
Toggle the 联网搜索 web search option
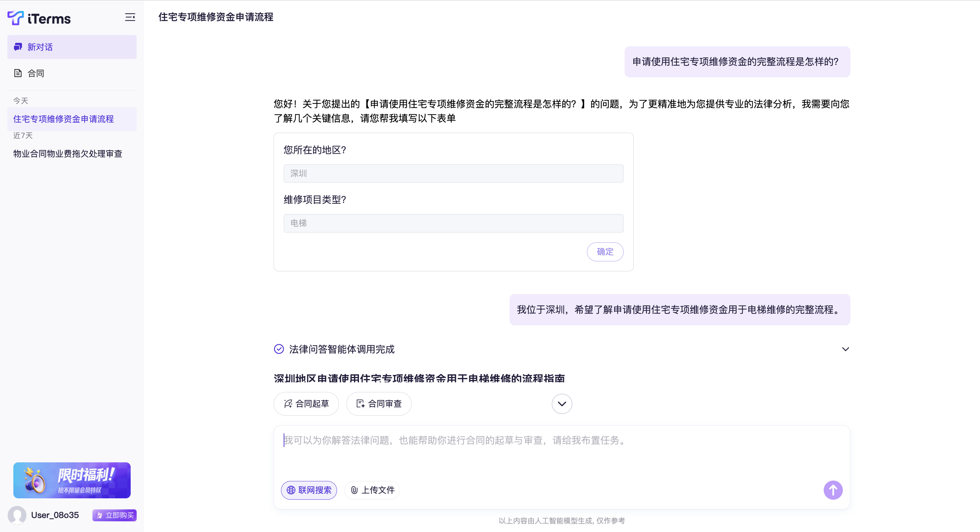point(309,490)
